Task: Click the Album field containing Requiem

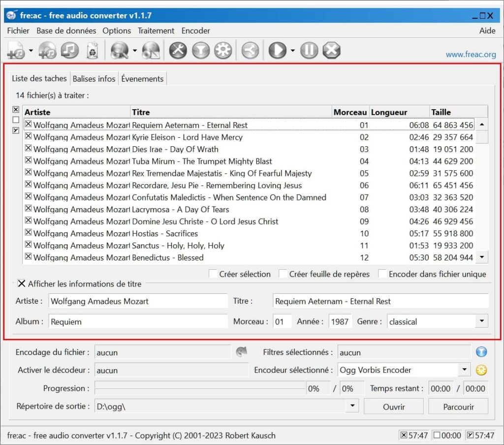Action: pyautogui.click(x=138, y=321)
